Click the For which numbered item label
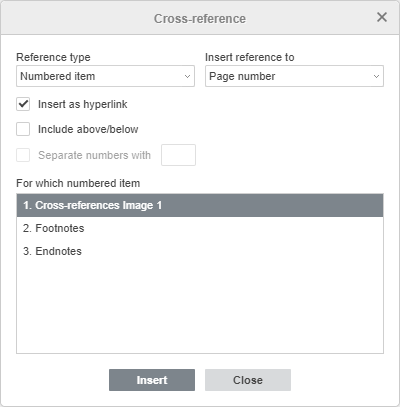This screenshot has width=400, height=407. coord(78,183)
